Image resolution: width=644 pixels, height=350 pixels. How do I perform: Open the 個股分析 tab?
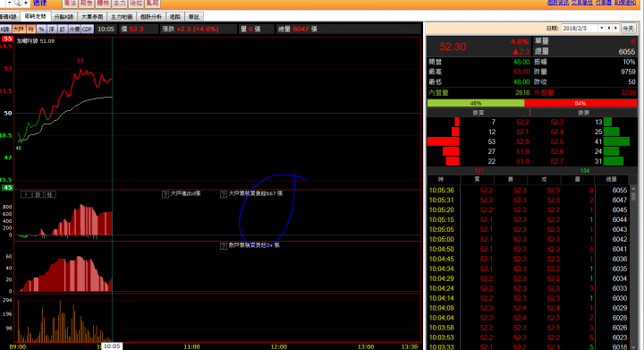[151, 17]
